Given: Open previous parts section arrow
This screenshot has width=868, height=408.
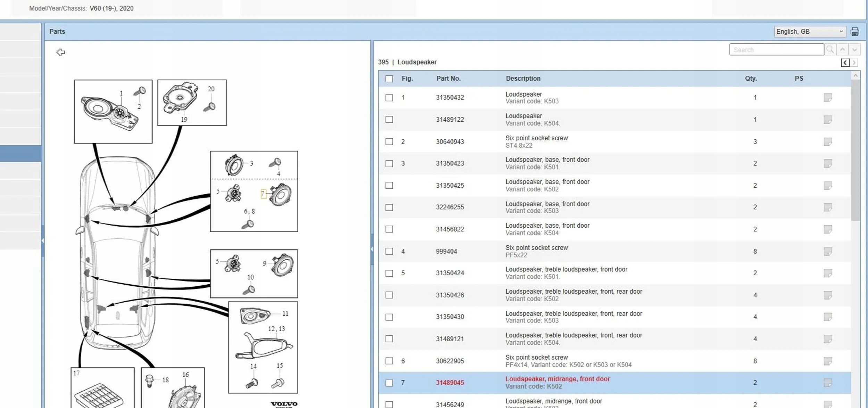Looking at the screenshot, I should pyautogui.click(x=845, y=63).
